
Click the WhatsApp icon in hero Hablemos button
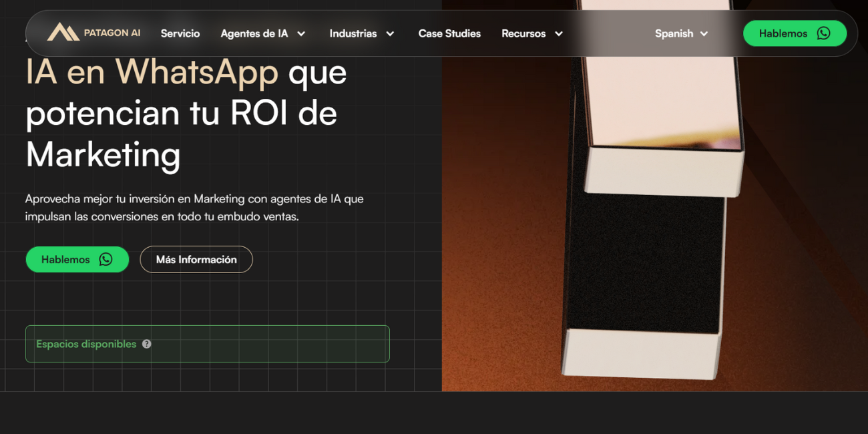click(105, 259)
